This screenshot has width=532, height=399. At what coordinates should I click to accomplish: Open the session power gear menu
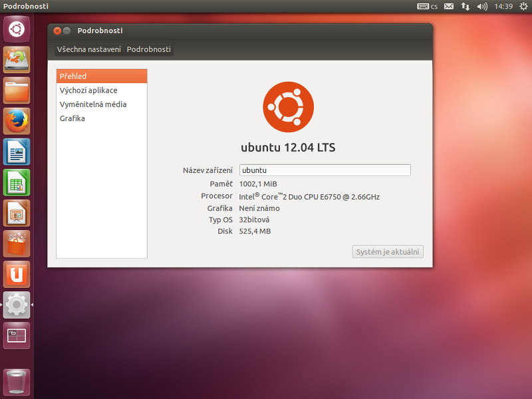coord(523,6)
